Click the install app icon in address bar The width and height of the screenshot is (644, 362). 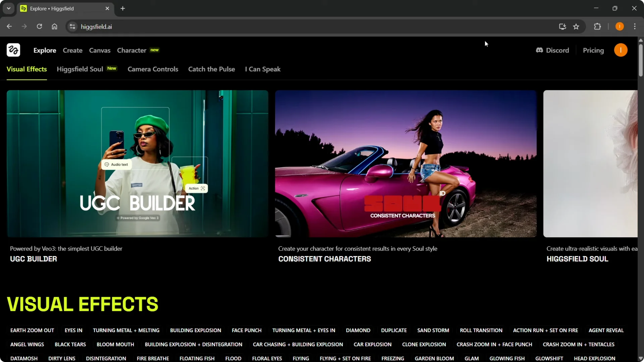(562, 26)
